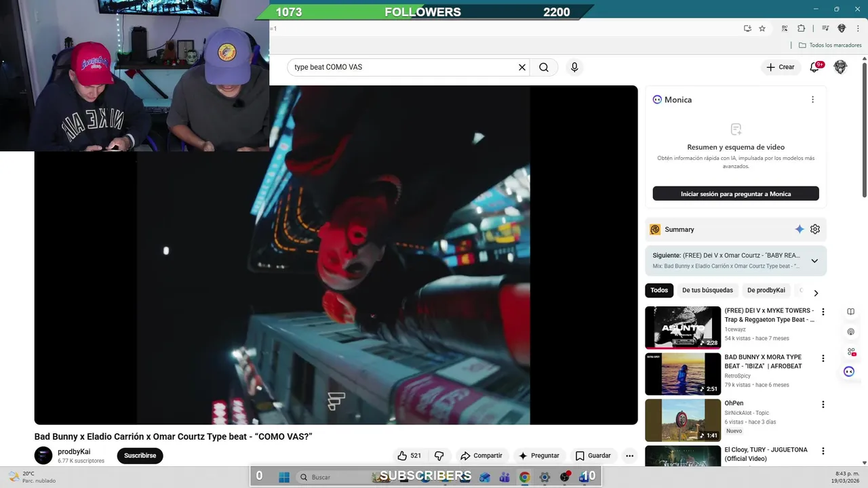The image size is (868, 488).
Task: Click the QR-style extension icon in toolbar
Action: coord(785,28)
